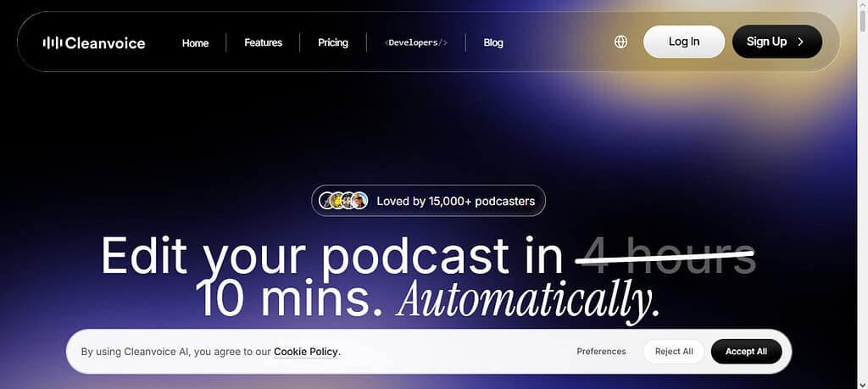
Task: Click the 'Loved by 15,000+ podcasters' badge text
Action: 455,202
